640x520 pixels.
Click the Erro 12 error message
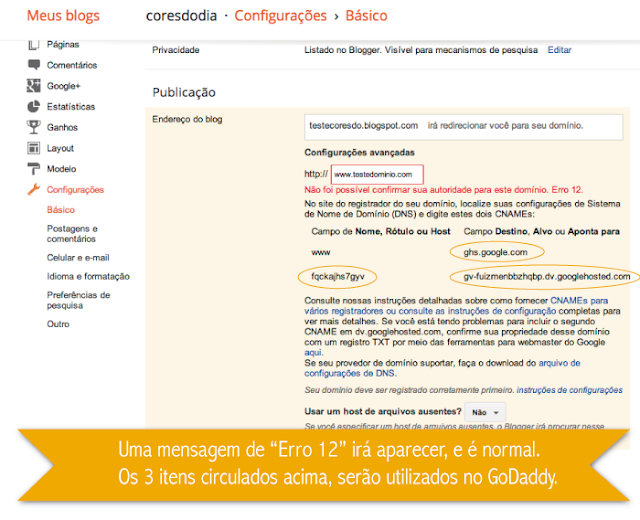pos(444,190)
